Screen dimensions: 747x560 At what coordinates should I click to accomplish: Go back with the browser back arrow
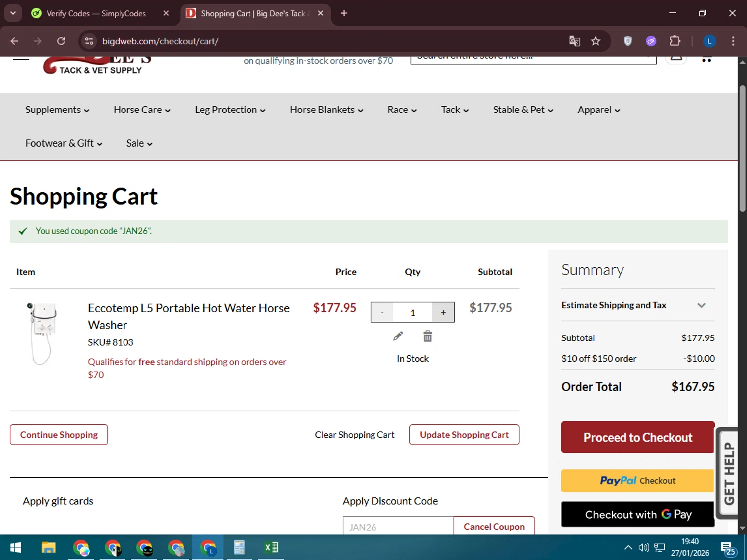point(14,41)
